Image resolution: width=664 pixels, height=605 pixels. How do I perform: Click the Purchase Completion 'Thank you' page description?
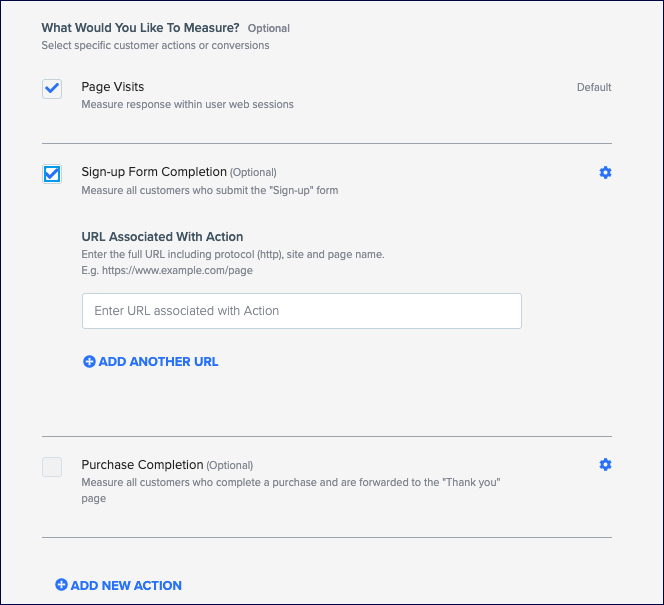(x=291, y=490)
